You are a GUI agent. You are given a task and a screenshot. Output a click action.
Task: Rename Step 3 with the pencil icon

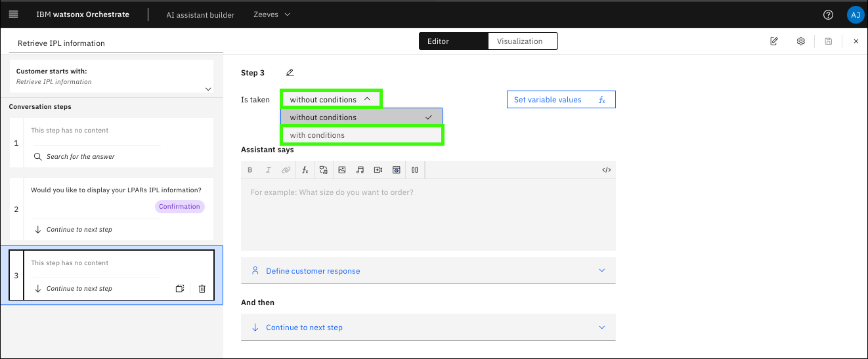click(x=290, y=73)
